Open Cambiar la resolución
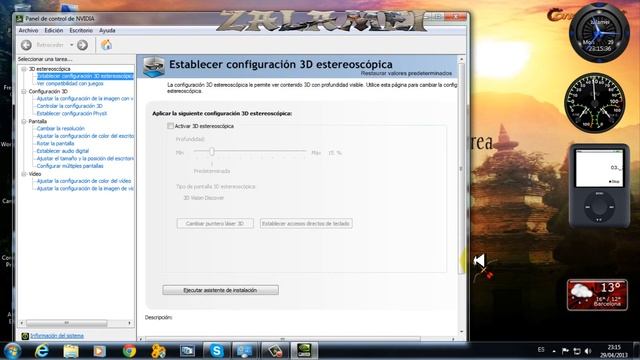This screenshot has height=360, width=640. click(60, 129)
